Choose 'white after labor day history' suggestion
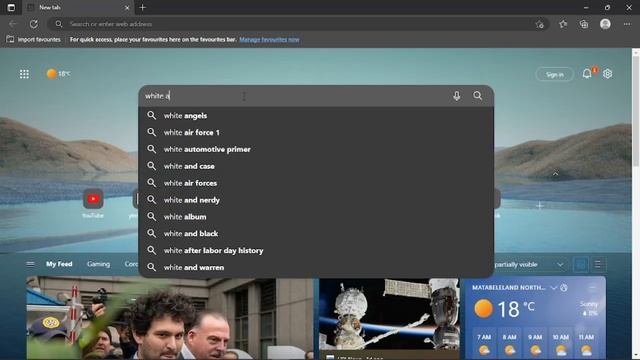The height and width of the screenshot is (360, 640). [x=316, y=251]
